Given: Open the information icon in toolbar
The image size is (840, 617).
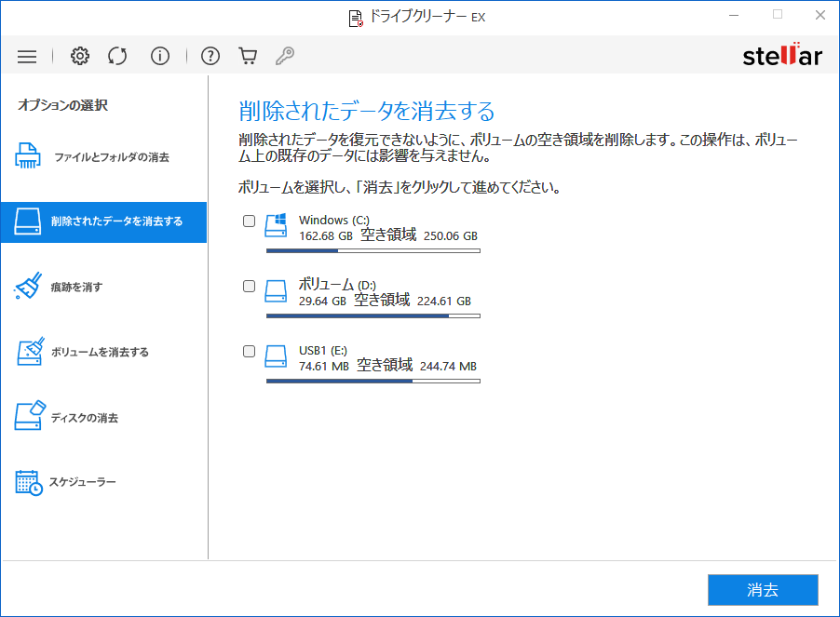Looking at the screenshot, I should pyautogui.click(x=159, y=56).
